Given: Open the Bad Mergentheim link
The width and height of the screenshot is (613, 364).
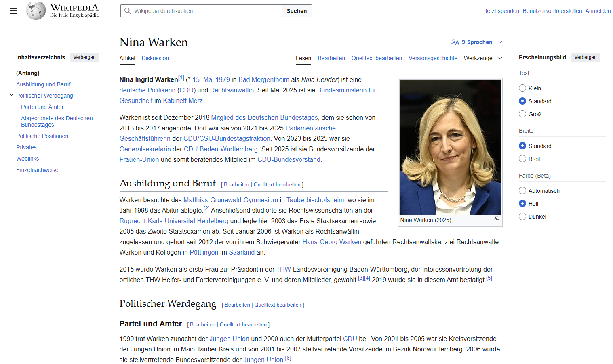Looking at the screenshot, I should (x=264, y=79).
